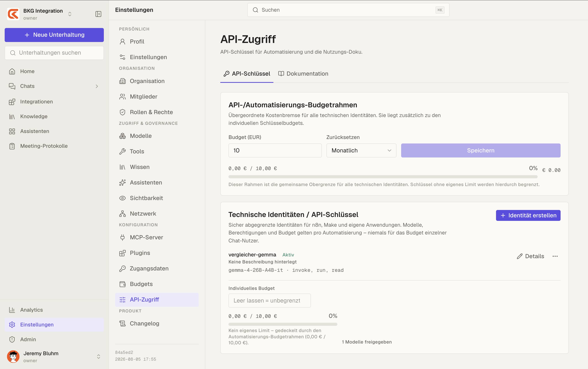Open Meeting-Protokolle clipboard icon

pos(12,146)
